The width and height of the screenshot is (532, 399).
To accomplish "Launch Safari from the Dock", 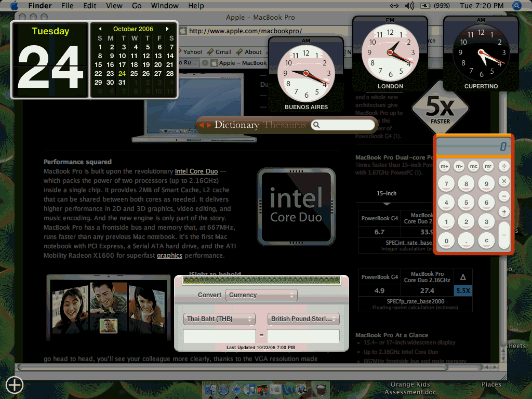I will [223, 390].
